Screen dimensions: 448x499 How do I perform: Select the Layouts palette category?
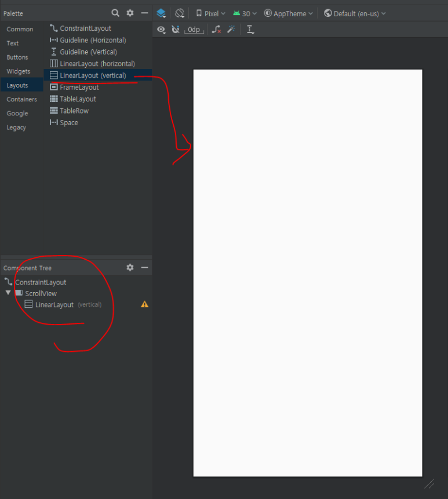click(21, 85)
